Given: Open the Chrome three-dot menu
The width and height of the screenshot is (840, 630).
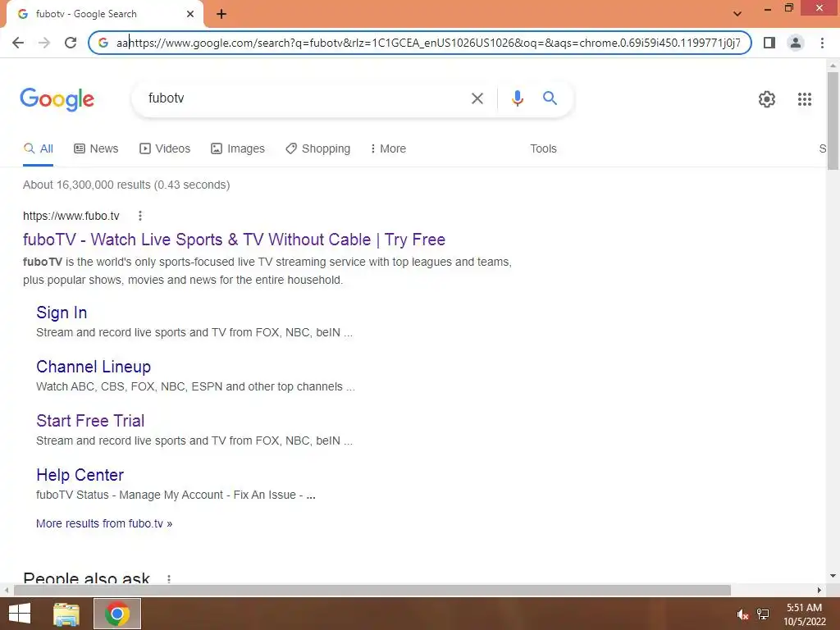Looking at the screenshot, I should [822, 43].
